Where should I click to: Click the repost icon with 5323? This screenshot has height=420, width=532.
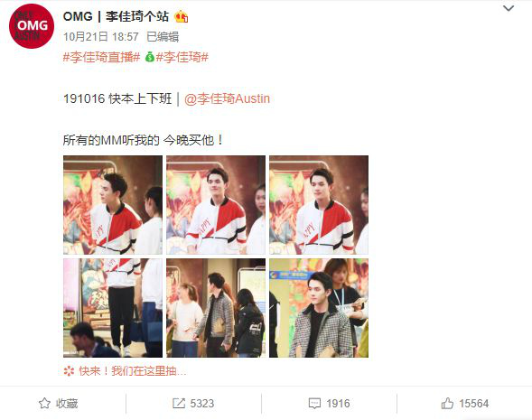click(193, 404)
